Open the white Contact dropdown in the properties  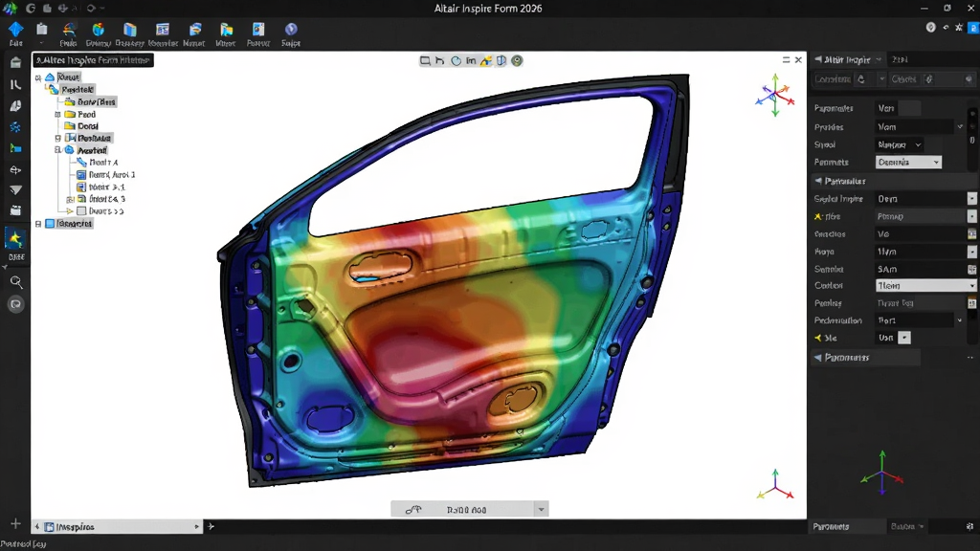coord(925,285)
